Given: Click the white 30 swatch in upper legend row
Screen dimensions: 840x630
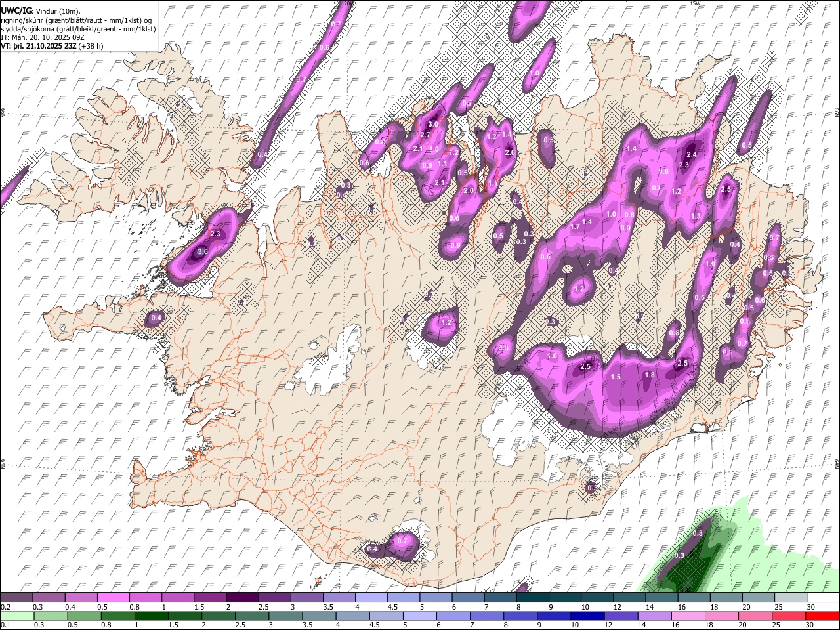Looking at the screenshot, I should [823, 598].
